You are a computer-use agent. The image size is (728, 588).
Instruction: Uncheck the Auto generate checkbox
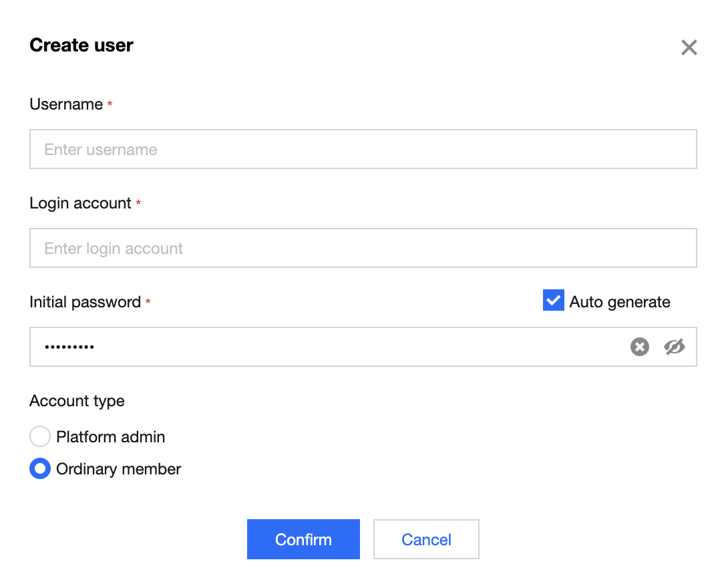point(554,301)
